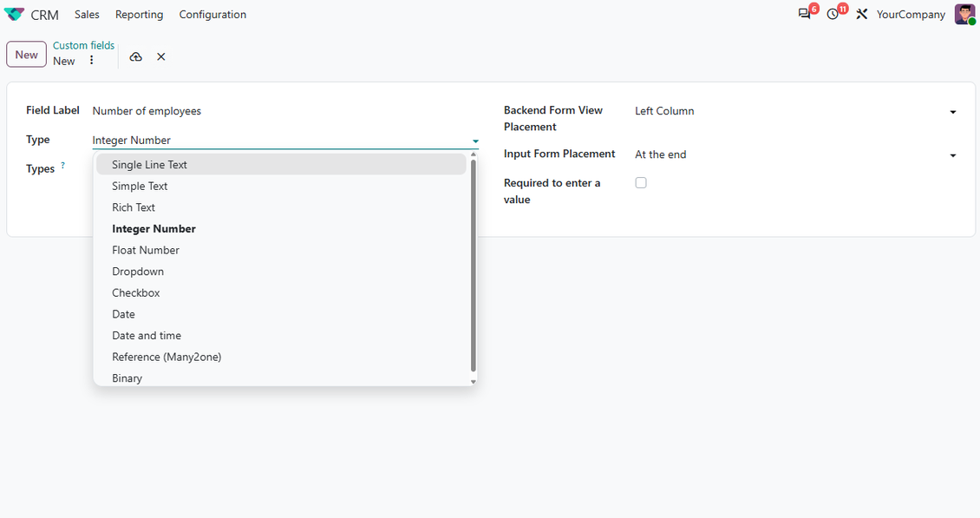The image size is (980, 518).
Task: Open the Backend Form View Placement dropdown
Action: click(x=795, y=111)
